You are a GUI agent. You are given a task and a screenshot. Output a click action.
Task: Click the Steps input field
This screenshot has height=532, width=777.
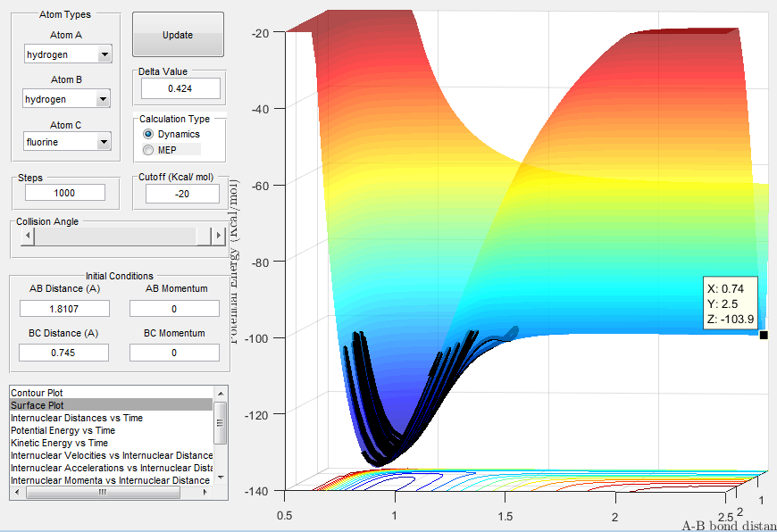(x=65, y=193)
